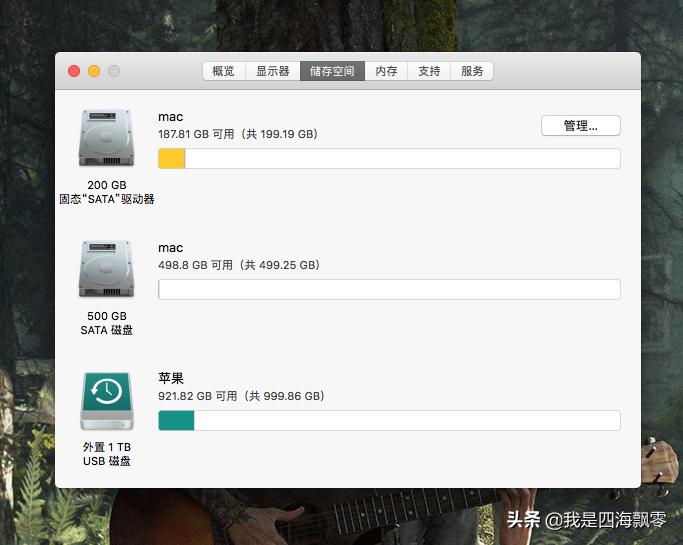Image resolution: width=683 pixels, height=545 pixels.
Task: Go to the 服务 tab
Action: click(x=472, y=71)
